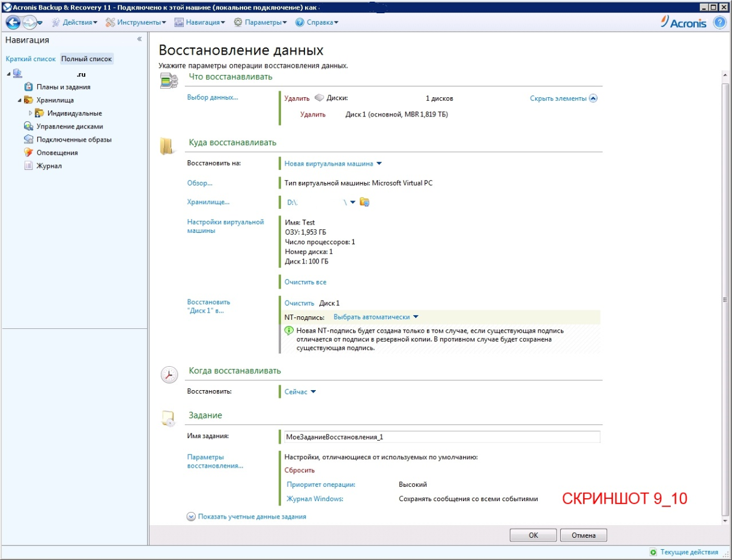The width and height of the screenshot is (732, 560).
Task: Click the Индивидуальные folder icon
Action: 40,113
